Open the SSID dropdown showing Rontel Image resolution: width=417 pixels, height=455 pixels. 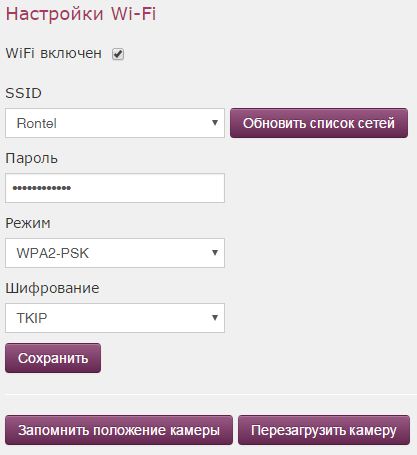tap(115, 123)
